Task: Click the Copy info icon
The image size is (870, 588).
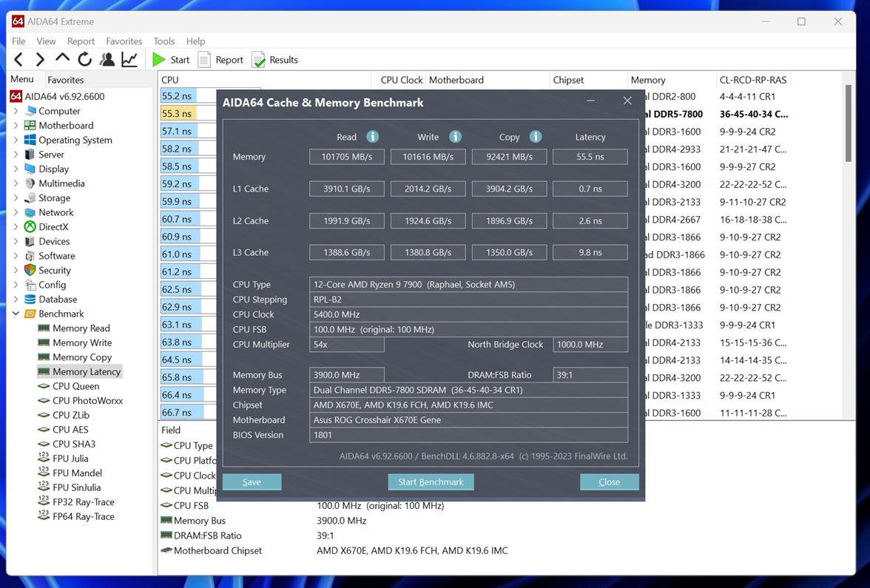Action: click(x=536, y=137)
